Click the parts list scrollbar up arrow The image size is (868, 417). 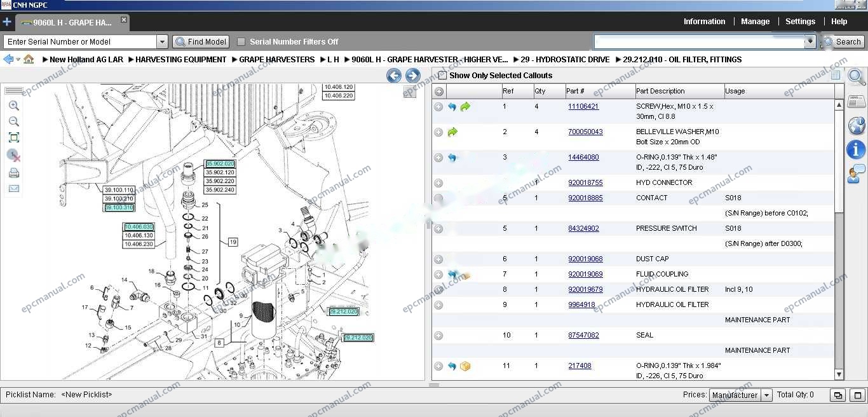point(839,105)
